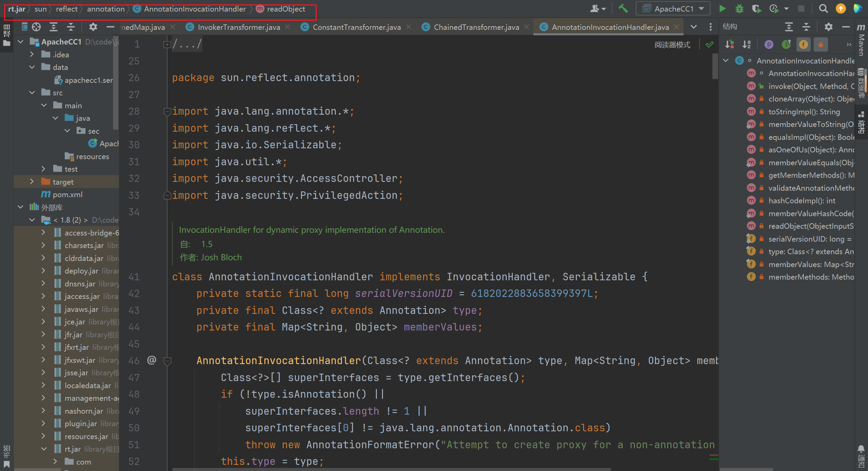Image resolution: width=868 pixels, height=471 pixels.
Task: Open pom.xml in the project tree
Action: pyautogui.click(x=67, y=194)
